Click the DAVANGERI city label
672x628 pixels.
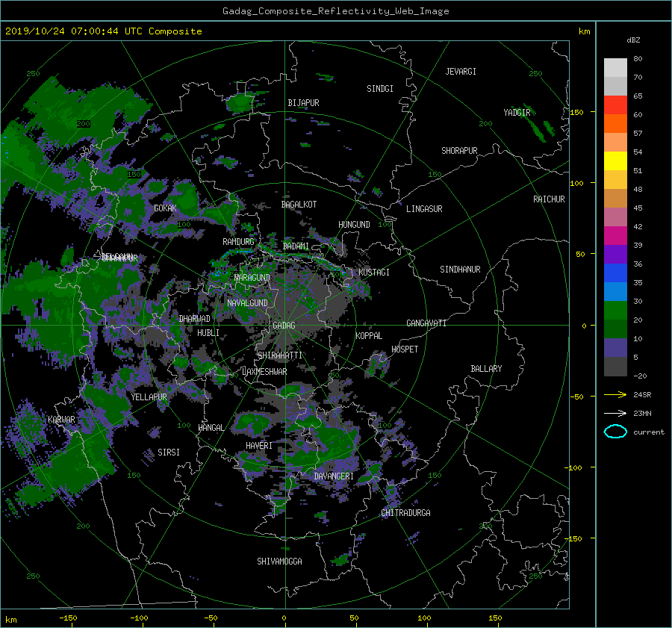click(334, 476)
